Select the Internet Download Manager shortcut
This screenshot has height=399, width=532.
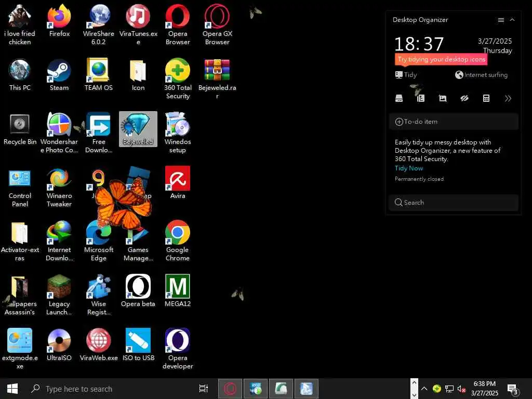click(59, 241)
